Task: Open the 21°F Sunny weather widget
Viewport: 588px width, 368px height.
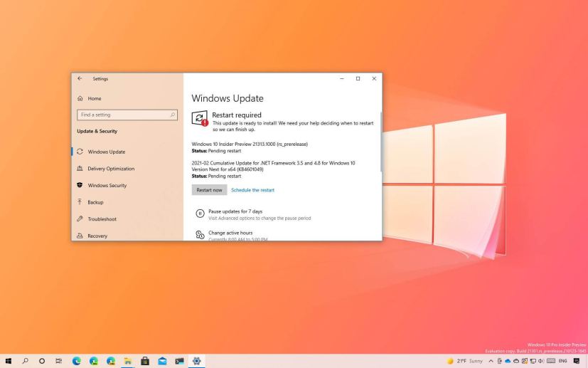Action: [465, 362]
